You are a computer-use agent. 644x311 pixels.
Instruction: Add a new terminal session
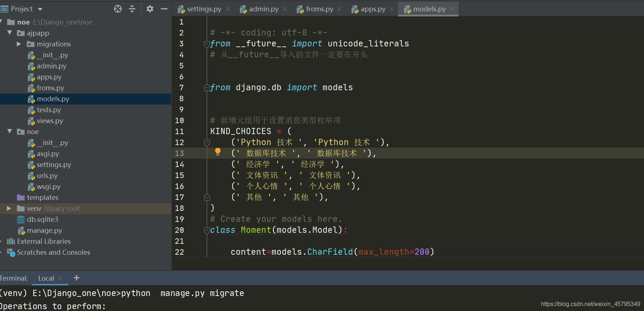coord(77,278)
